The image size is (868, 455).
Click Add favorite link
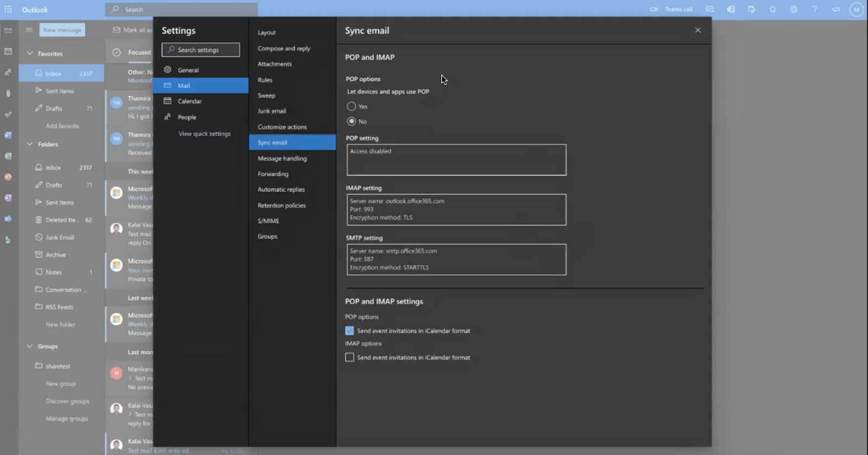(62, 126)
